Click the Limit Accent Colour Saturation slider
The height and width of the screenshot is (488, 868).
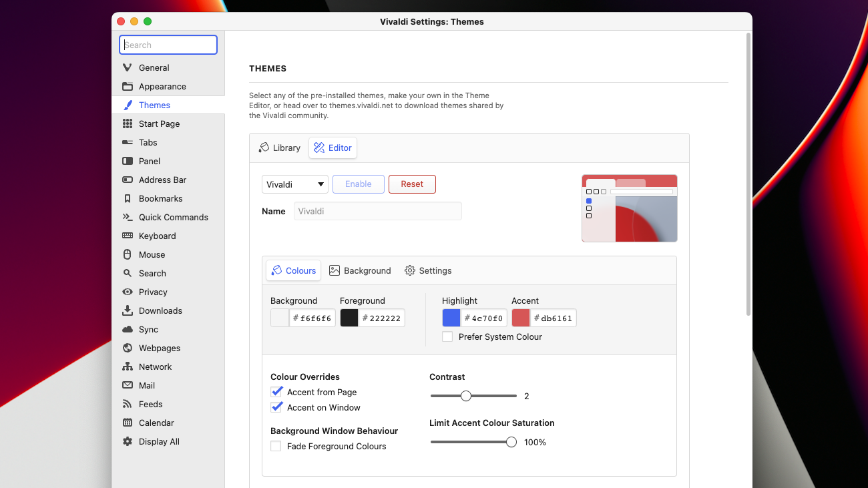pos(473,442)
